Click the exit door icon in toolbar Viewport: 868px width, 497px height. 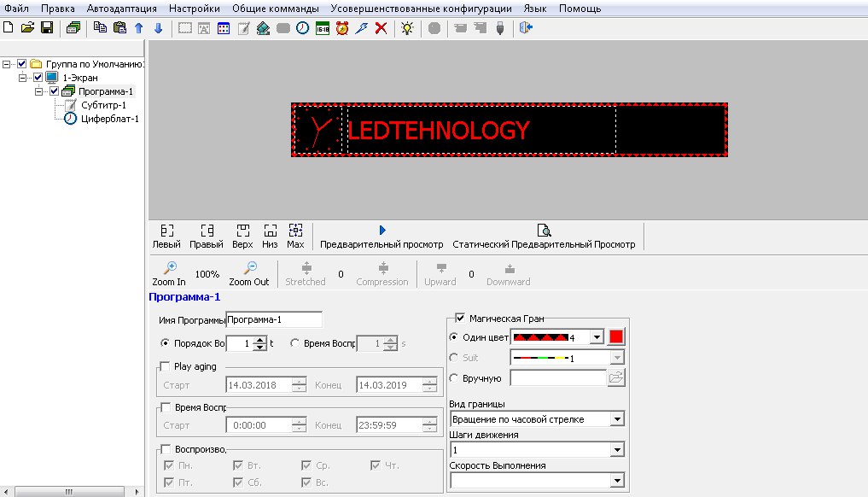click(x=526, y=27)
